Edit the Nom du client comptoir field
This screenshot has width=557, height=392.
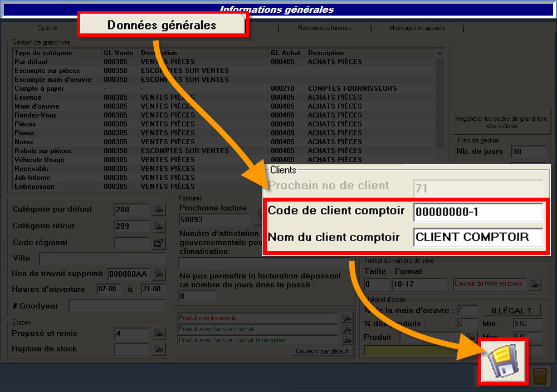[478, 237]
